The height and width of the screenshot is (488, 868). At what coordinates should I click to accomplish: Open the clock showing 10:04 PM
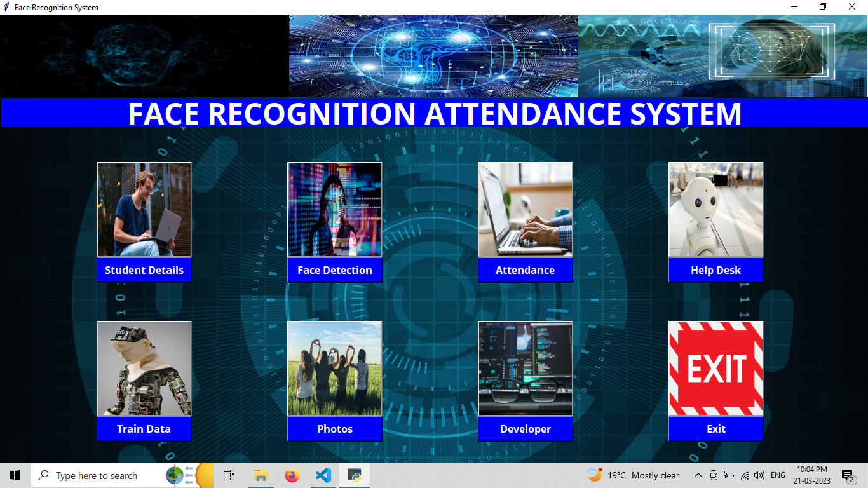[812, 475]
